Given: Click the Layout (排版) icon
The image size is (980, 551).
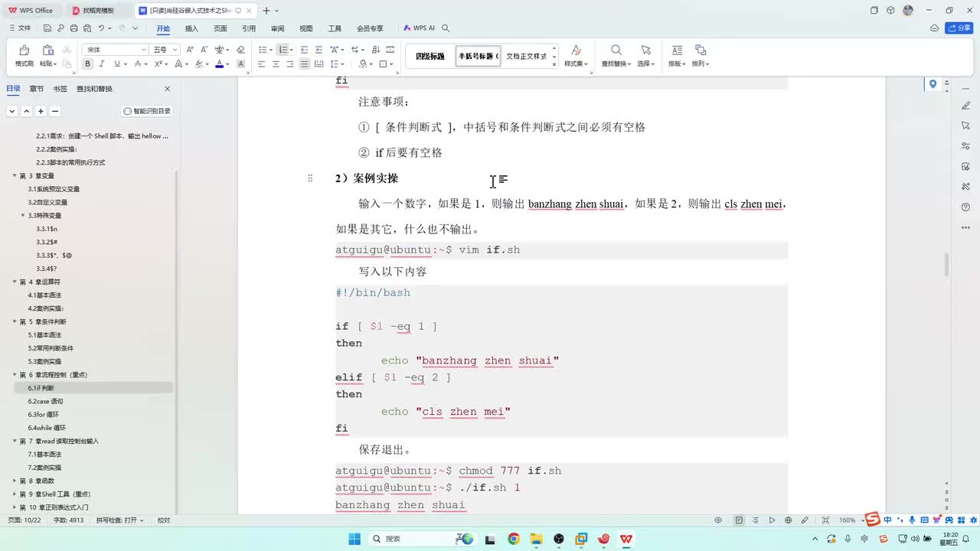Looking at the screenshot, I should [x=677, y=51].
